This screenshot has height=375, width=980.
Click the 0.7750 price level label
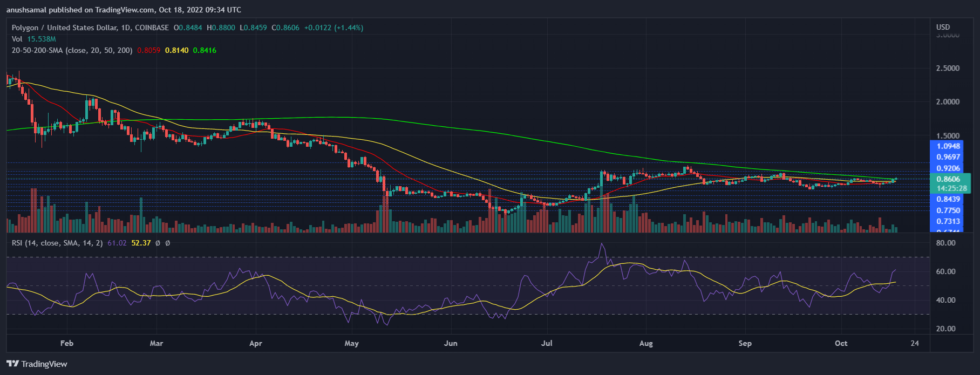pyautogui.click(x=948, y=210)
